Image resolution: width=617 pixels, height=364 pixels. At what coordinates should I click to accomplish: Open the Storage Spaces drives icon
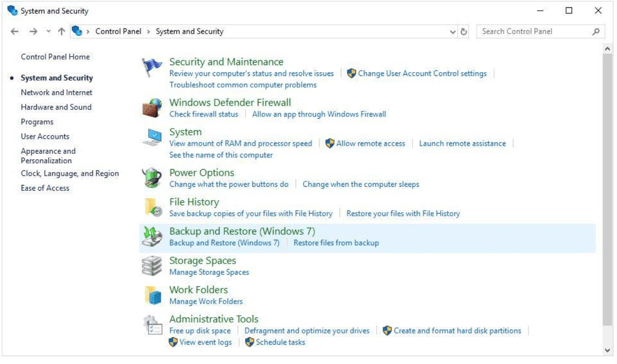(x=151, y=266)
